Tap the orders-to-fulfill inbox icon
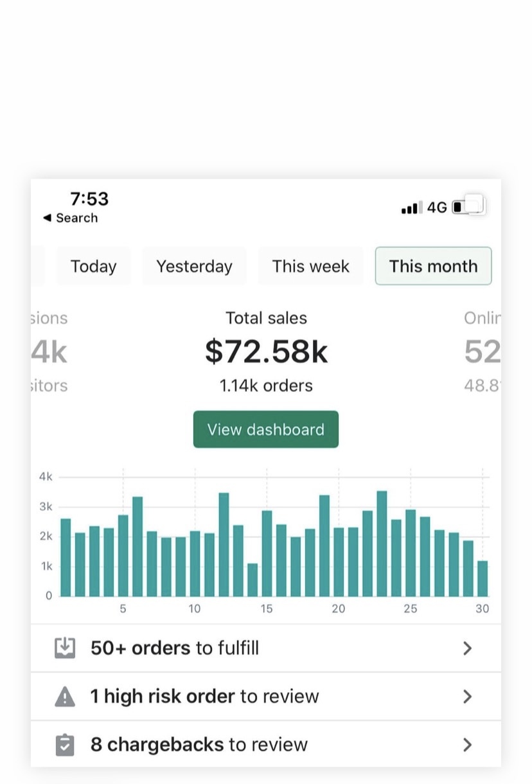The width and height of the screenshot is (532, 784). tap(65, 648)
